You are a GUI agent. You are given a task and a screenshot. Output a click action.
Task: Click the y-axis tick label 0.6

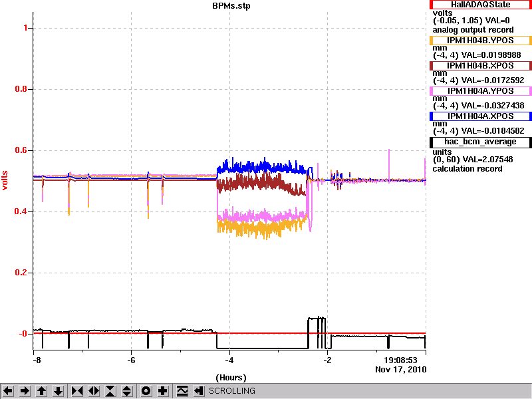click(x=21, y=150)
